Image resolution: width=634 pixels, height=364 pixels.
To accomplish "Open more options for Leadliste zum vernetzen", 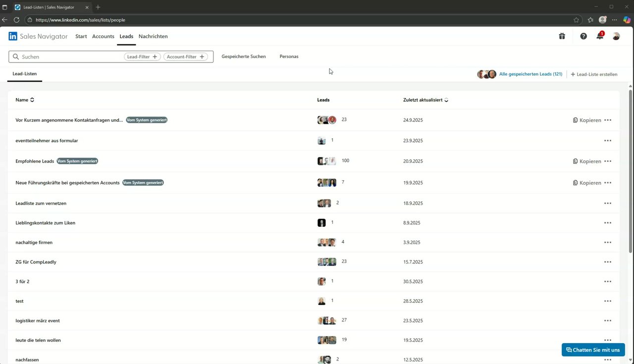I will (608, 203).
